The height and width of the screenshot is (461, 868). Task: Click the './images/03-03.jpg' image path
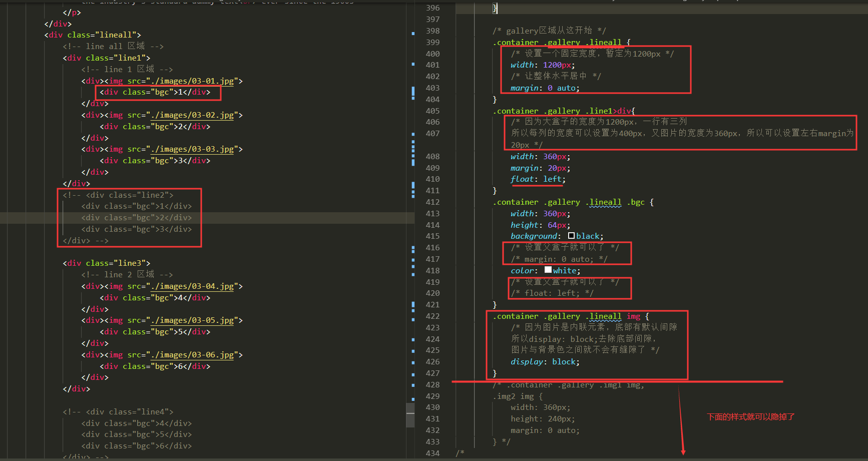point(192,149)
